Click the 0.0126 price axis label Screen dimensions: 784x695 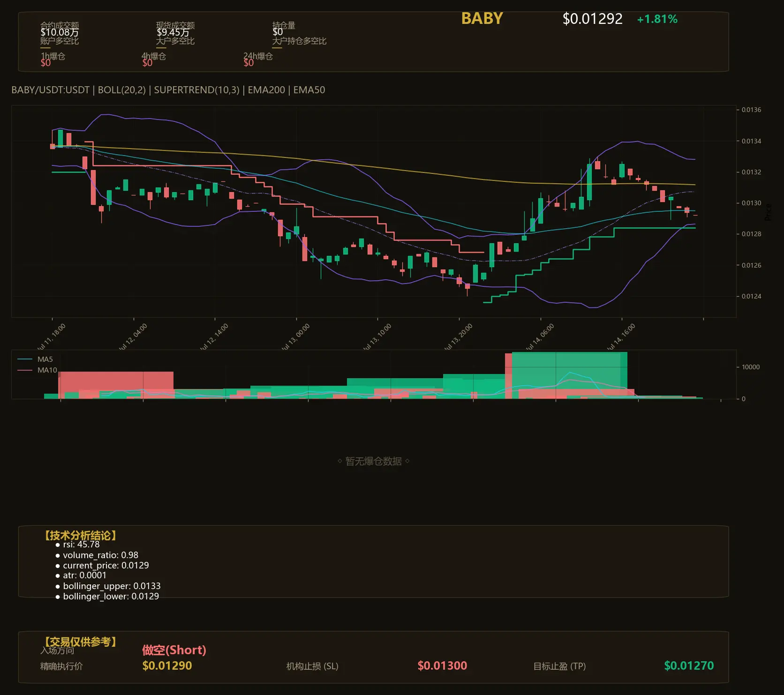coord(751,265)
